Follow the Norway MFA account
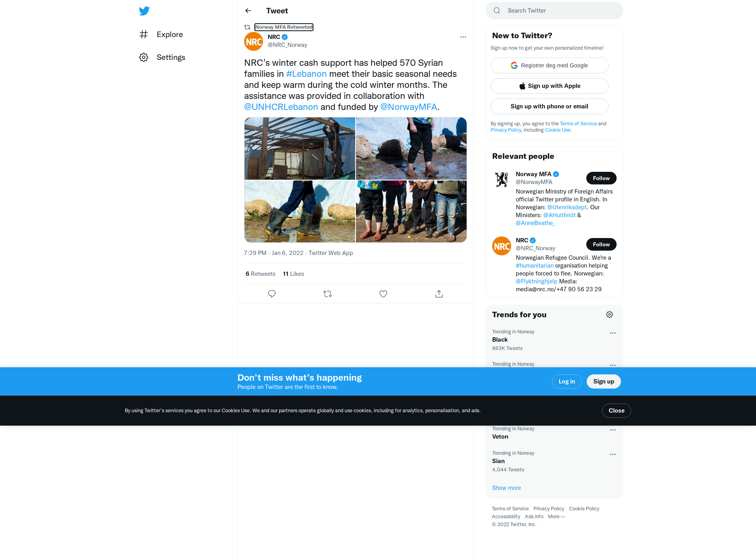 click(601, 178)
